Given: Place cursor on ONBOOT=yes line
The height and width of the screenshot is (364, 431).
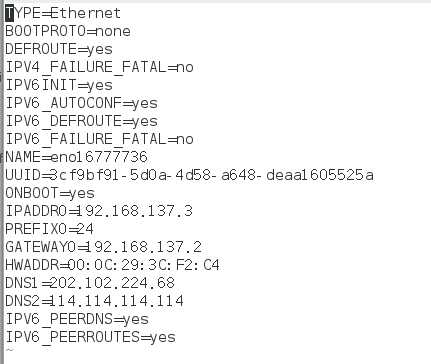Looking at the screenshot, I should [x=50, y=193].
